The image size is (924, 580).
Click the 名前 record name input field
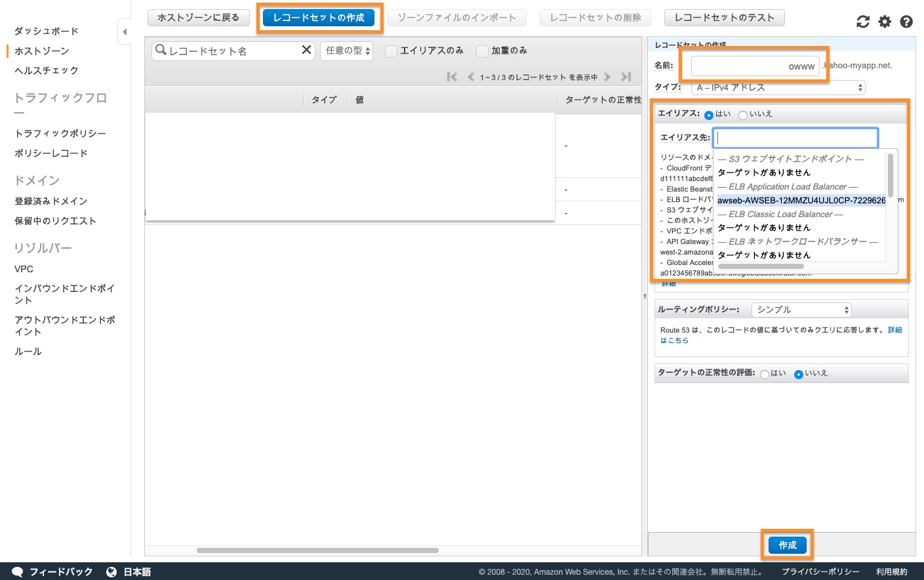click(754, 66)
